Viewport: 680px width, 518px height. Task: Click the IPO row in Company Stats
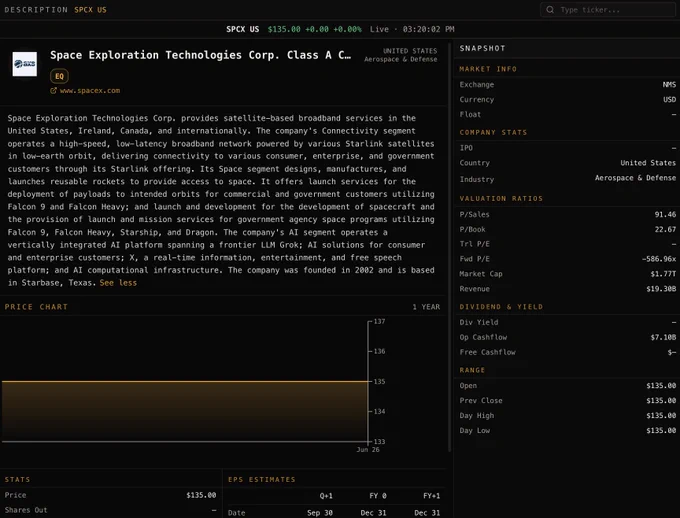(567, 148)
